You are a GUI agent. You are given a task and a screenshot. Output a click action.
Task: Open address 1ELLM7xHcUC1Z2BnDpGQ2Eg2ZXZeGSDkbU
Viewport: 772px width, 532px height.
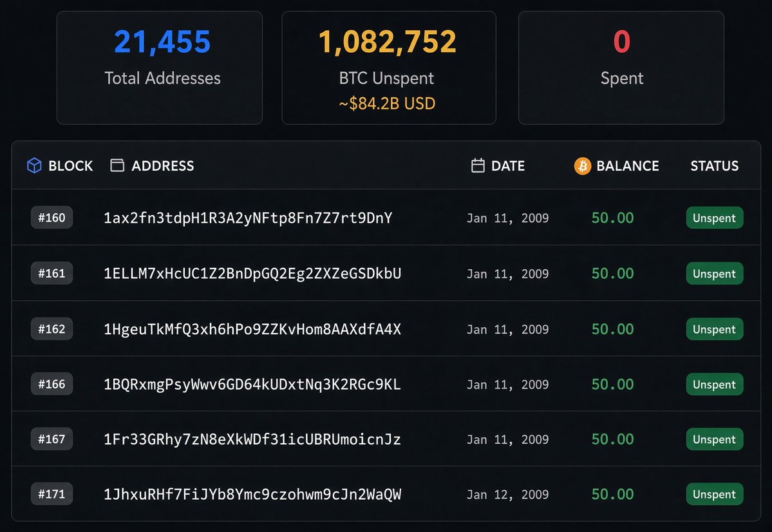tap(252, 273)
